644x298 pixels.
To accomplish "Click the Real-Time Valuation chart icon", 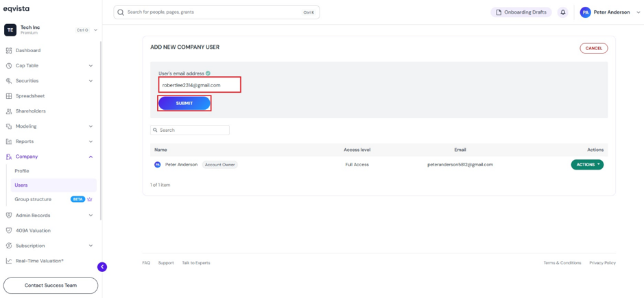I will [x=9, y=261].
